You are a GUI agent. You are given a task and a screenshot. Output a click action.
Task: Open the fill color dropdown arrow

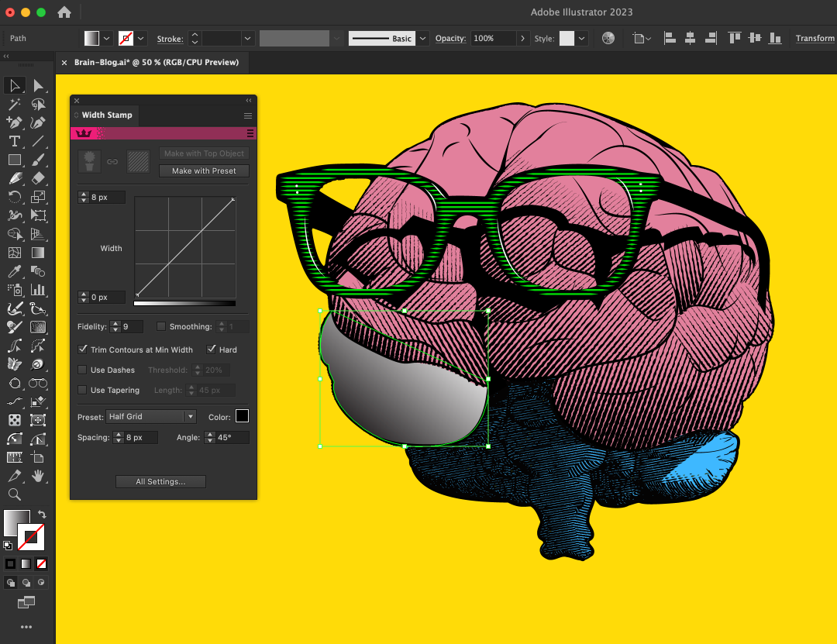coord(107,39)
